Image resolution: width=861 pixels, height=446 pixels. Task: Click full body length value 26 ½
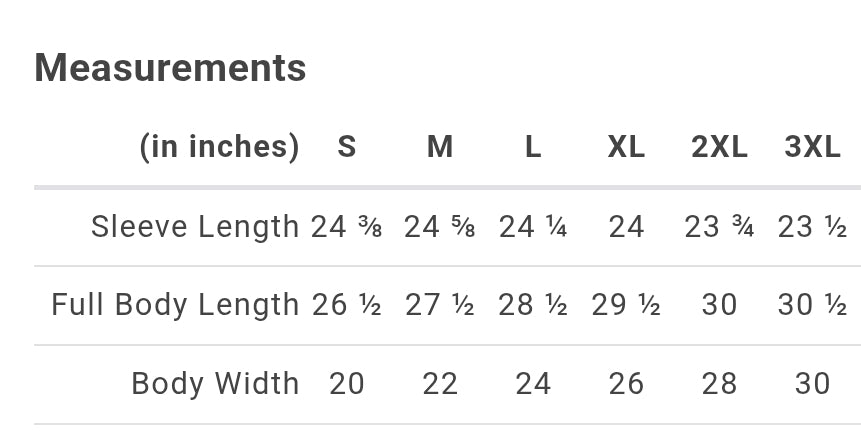tap(346, 305)
